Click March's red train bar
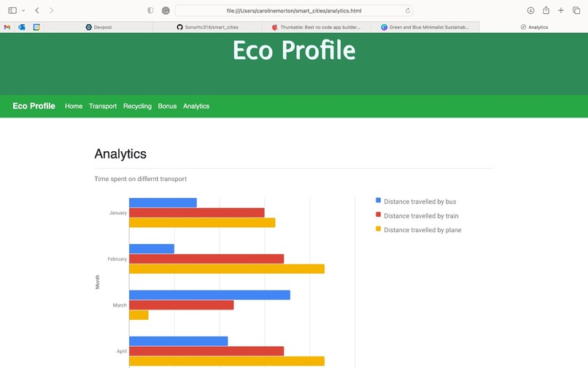 182,305
